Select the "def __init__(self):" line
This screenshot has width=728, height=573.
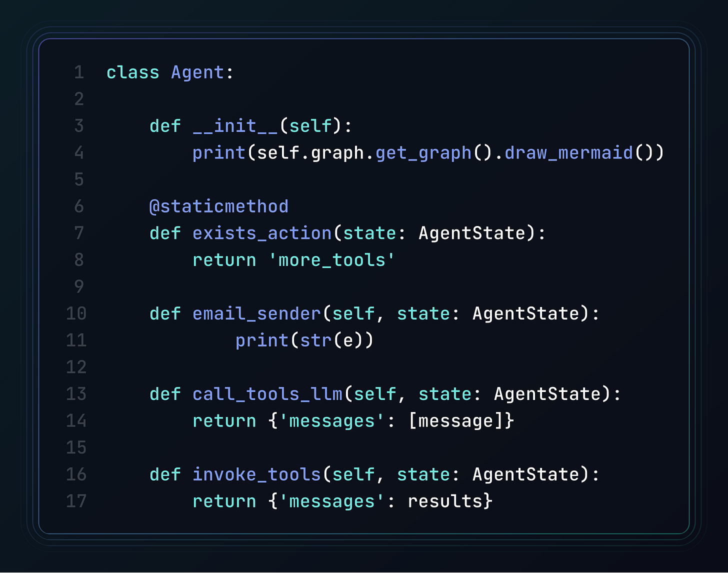coord(251,126)
